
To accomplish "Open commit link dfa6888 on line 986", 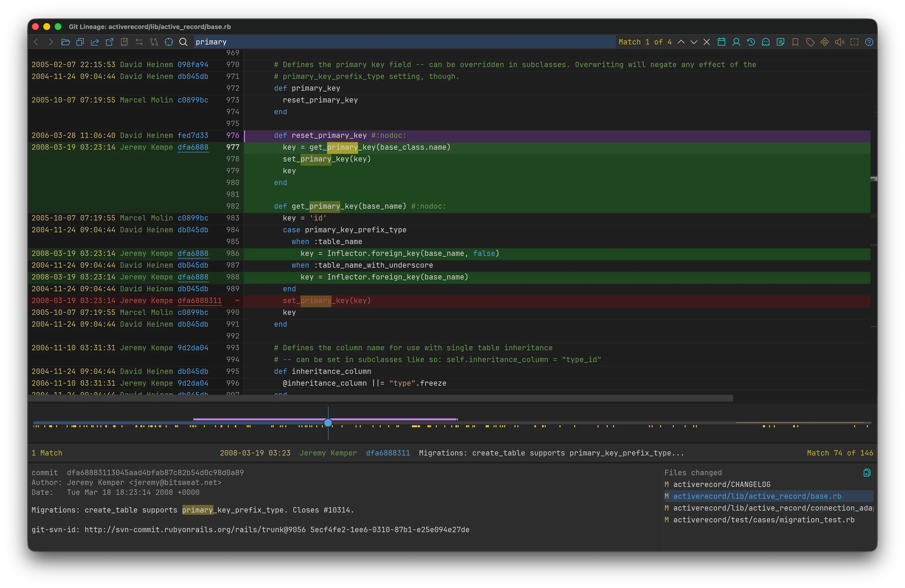I will [193, 253].
